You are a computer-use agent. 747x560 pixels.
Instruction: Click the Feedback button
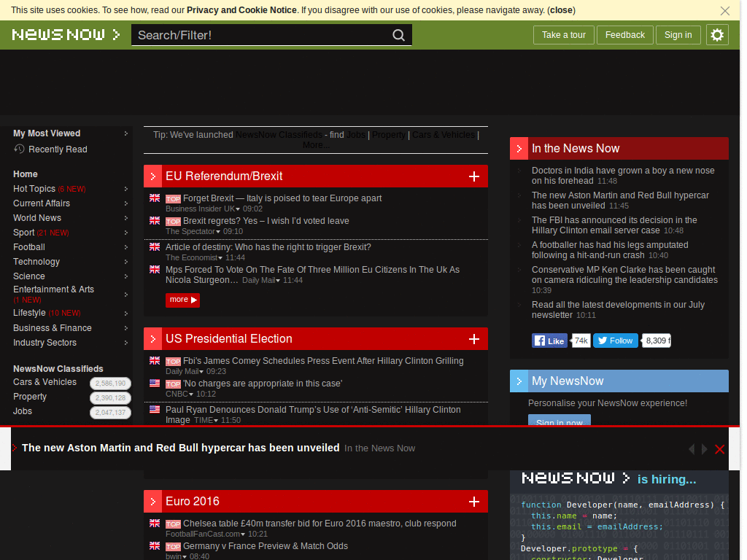pos(624,35)
